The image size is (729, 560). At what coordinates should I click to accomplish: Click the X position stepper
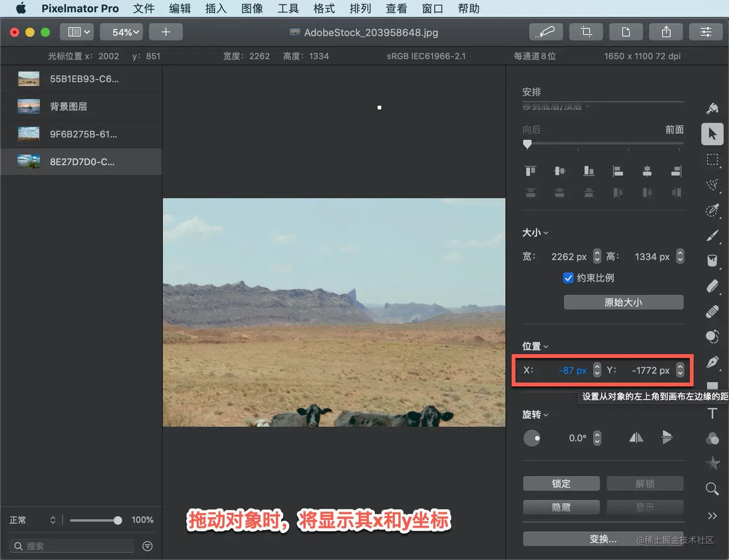(x=597, y=370)
